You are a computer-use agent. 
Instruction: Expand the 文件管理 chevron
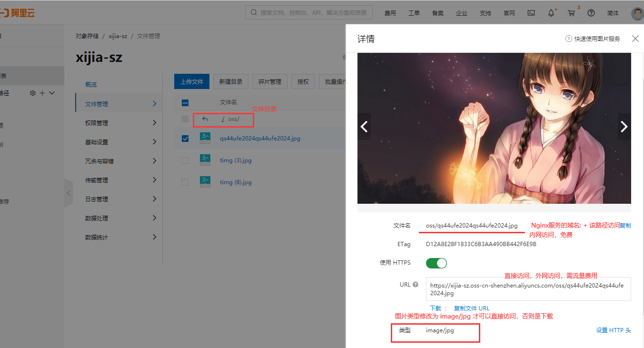[x=154, y=103]
